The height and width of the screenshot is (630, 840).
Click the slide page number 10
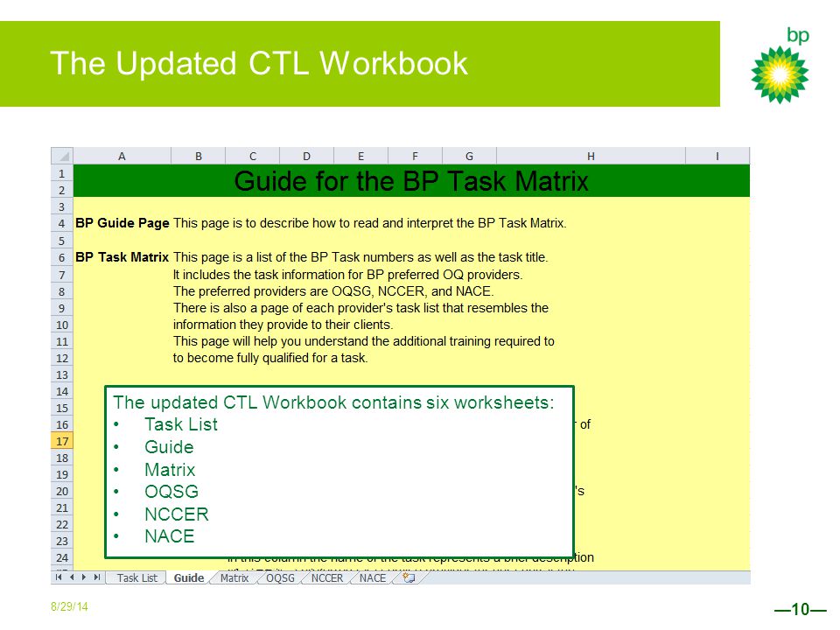(x=801, y=609)
